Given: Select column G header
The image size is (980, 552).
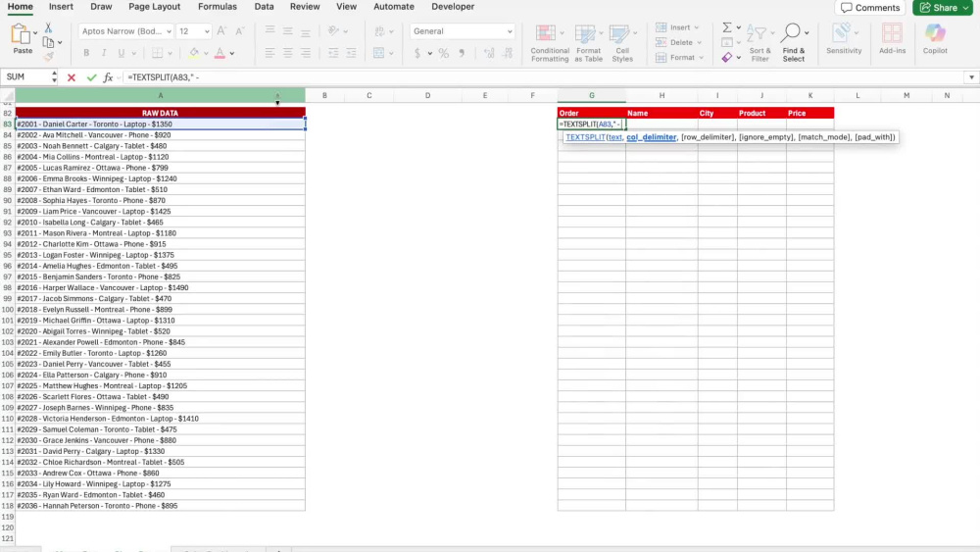Looking at the screenshot, I should (x=591, y=96).
